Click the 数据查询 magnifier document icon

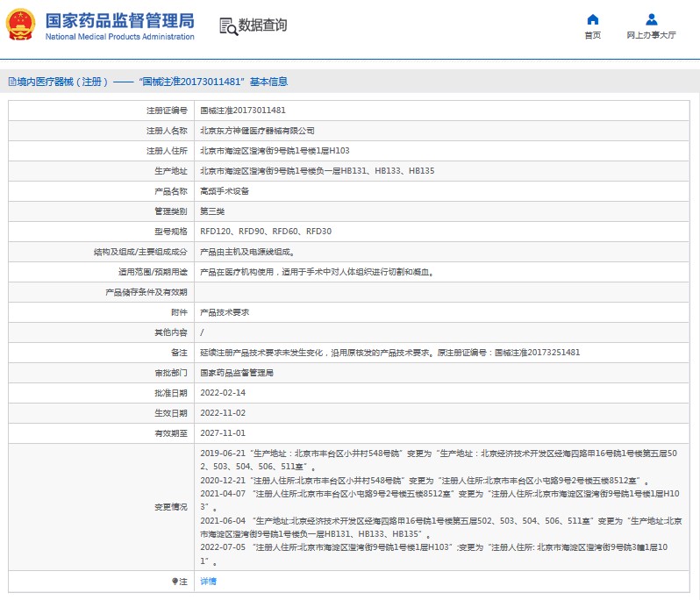tap(227, 25)
